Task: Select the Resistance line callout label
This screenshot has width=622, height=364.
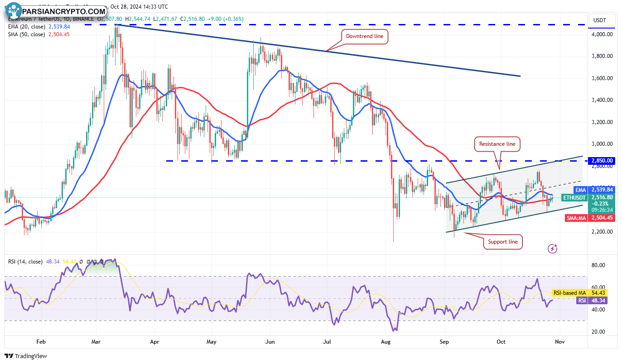Action: 497,144
